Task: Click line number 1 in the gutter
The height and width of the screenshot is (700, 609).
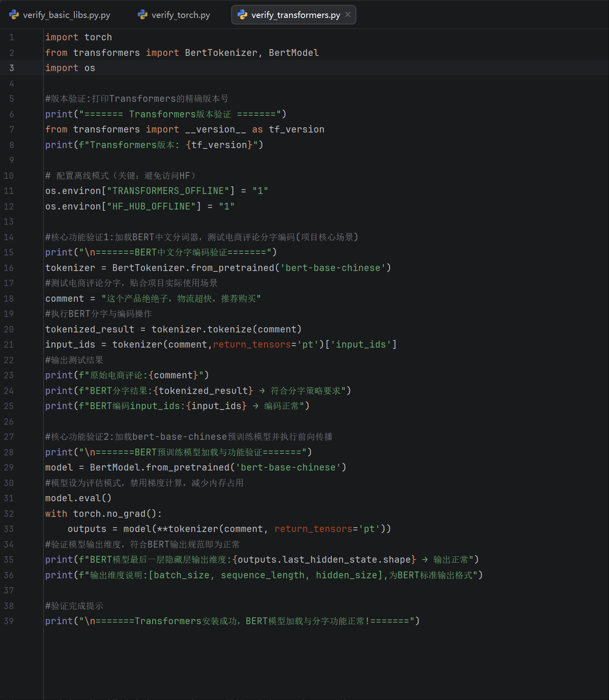Action: (x=12, y=38)
